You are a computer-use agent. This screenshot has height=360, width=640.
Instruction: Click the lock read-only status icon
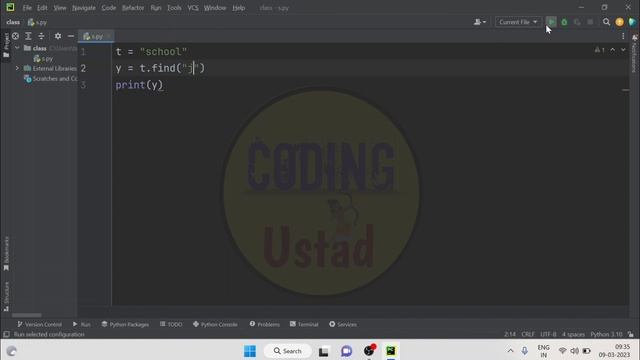(631, 334)
